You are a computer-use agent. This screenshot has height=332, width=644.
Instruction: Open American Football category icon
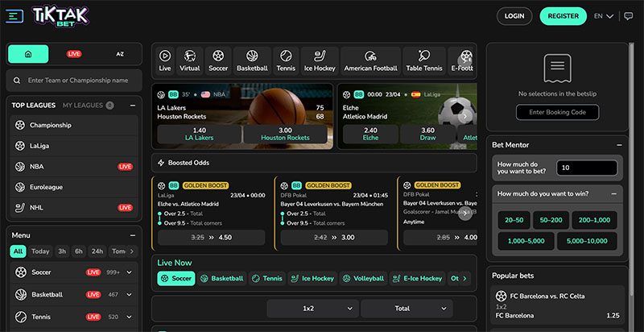click(x=370, y=60)
